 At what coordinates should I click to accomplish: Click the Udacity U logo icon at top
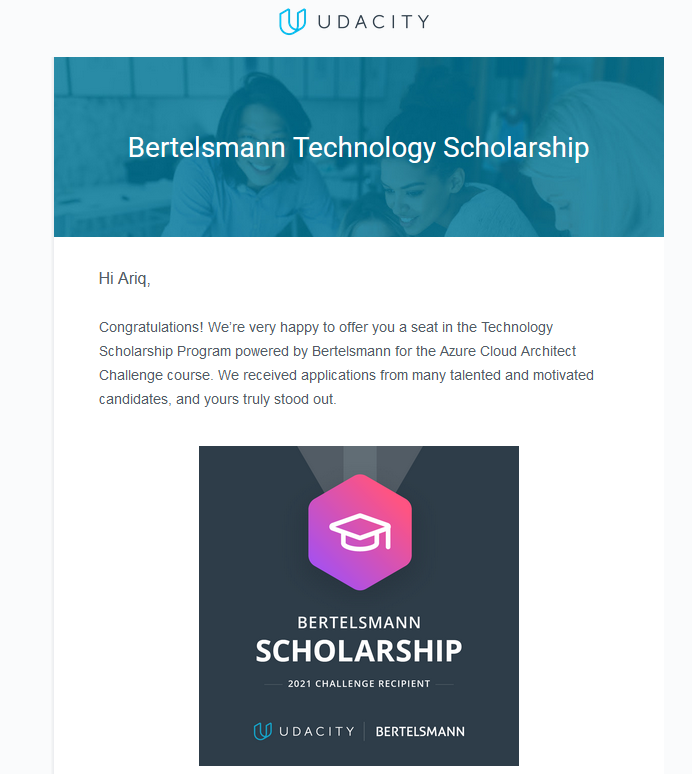(x=293, y=21)
